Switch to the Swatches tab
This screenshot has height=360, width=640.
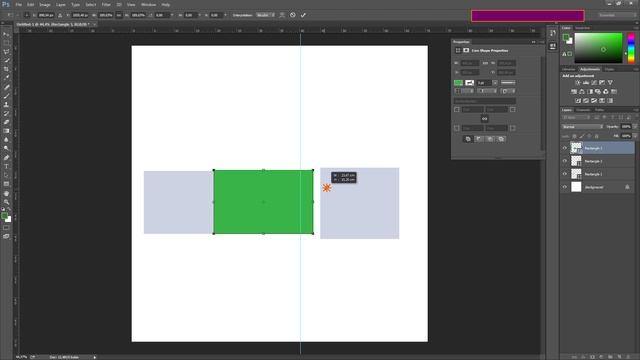pos(582,28)
